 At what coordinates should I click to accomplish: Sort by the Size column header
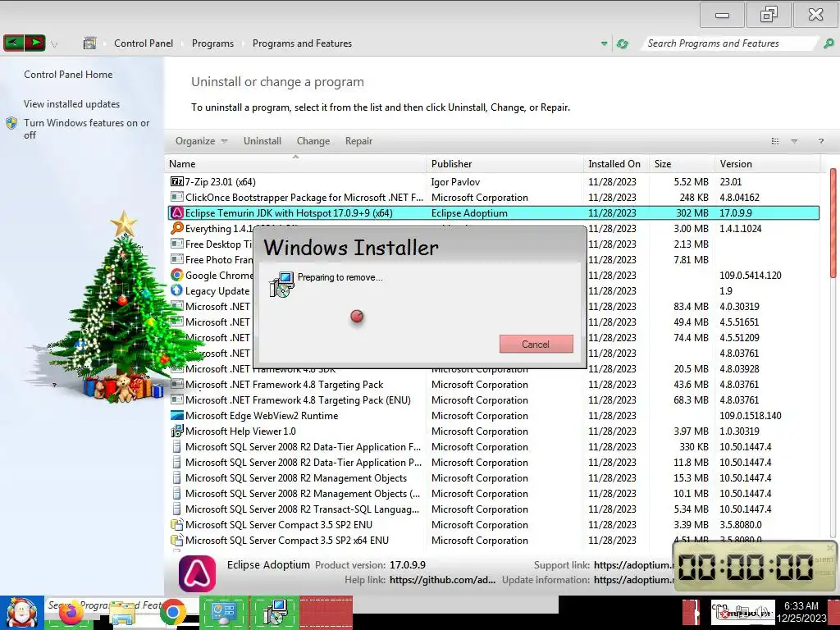click(682, 164)
